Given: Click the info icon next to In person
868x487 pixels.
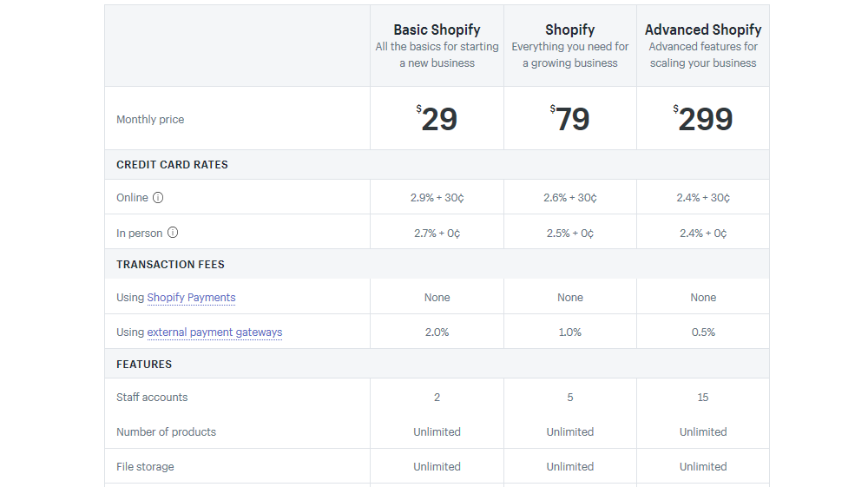Looking at the screenshot, I should pos(173,233).
